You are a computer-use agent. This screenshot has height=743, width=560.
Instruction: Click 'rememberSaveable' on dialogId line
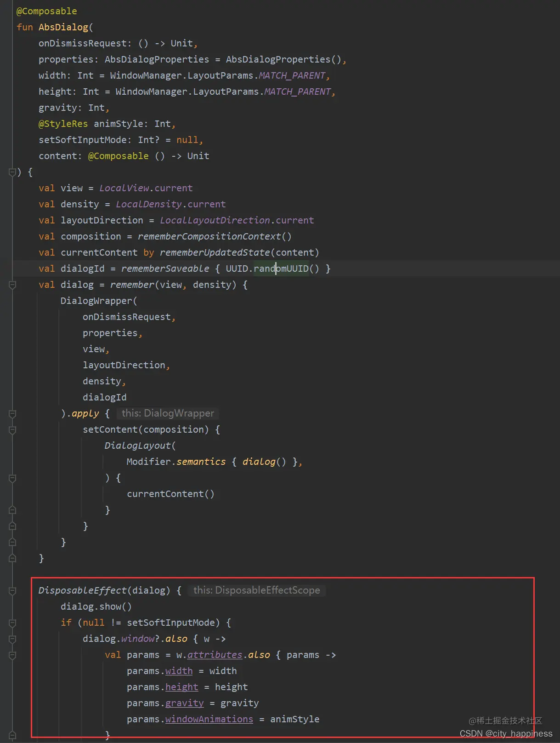click(165, 269)
